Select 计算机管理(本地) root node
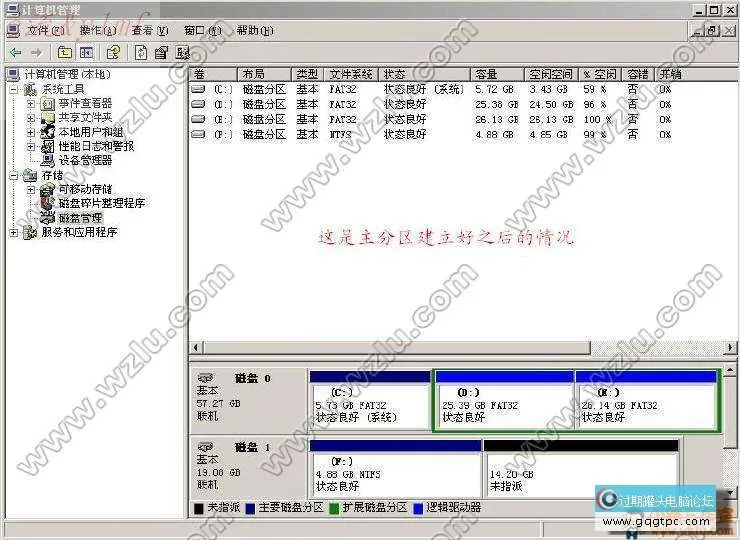The width and height of the screenshot is (740, 540). coord(67,74)
